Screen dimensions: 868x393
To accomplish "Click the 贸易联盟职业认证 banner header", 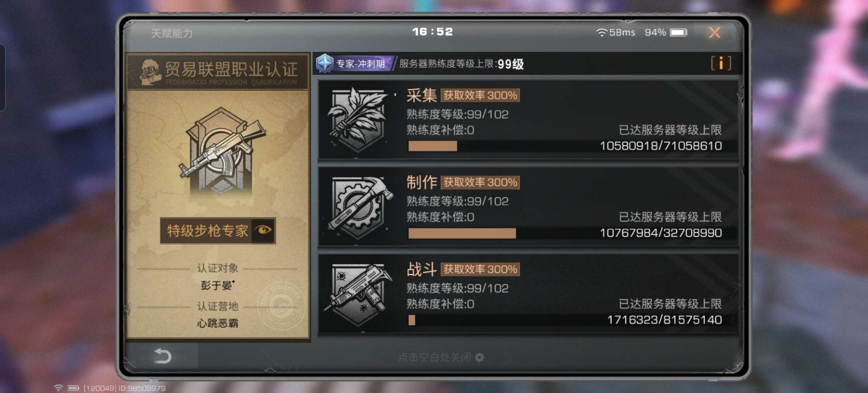I will pyautogui.click(x=218, y=72).
